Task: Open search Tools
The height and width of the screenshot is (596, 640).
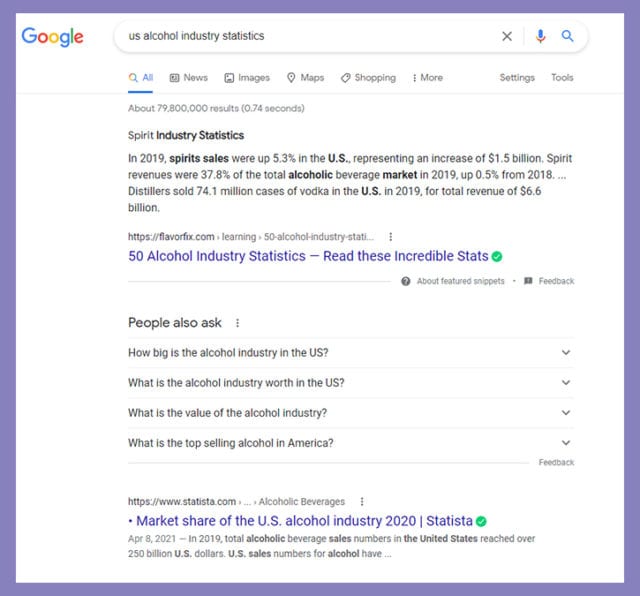Action: tap(562, 78)
